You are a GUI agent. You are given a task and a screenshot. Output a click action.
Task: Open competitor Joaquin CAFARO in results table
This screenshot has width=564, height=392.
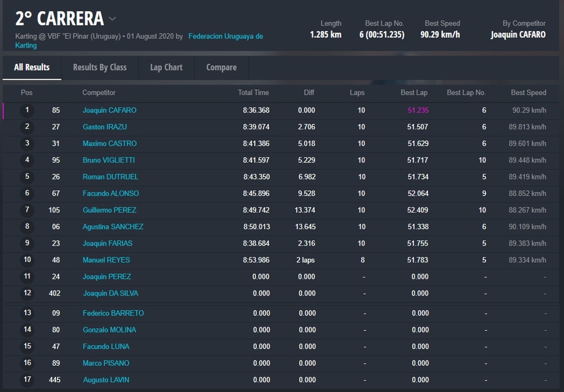click(x=109, y=110)
